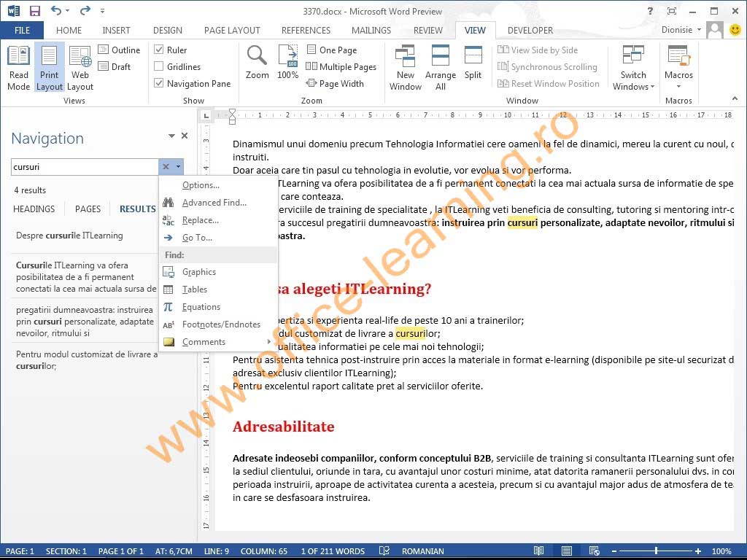747x560 pixels.
Task: Switch to Web Layout view
Action: [80, 68]
